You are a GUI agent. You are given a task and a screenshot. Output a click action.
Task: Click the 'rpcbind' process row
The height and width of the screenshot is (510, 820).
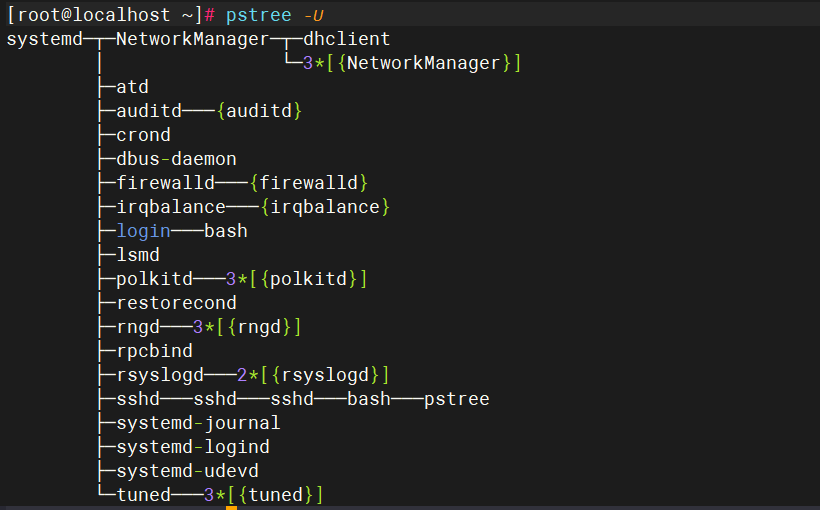point(154,351)
